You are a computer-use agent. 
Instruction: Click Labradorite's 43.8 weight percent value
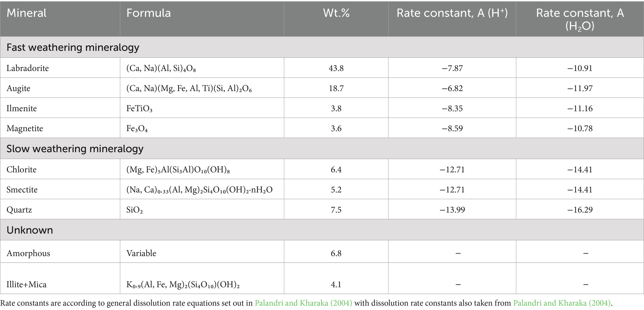[336, 68]
